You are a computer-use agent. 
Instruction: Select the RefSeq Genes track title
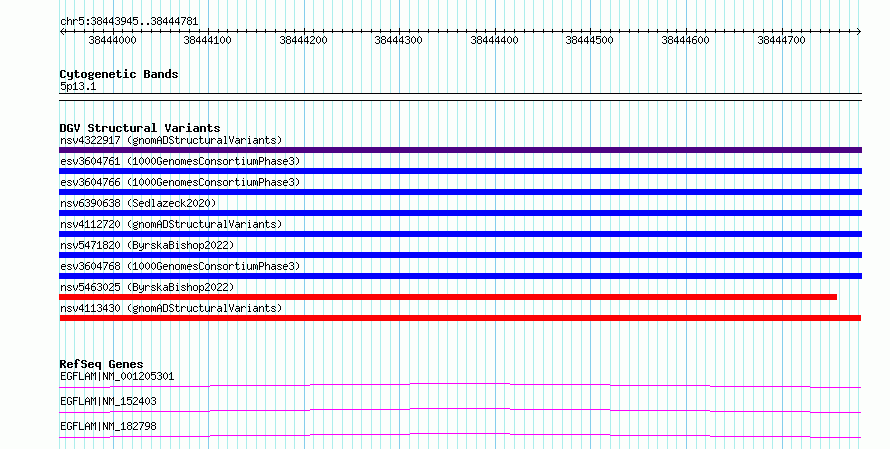click(x=102, y=364)
